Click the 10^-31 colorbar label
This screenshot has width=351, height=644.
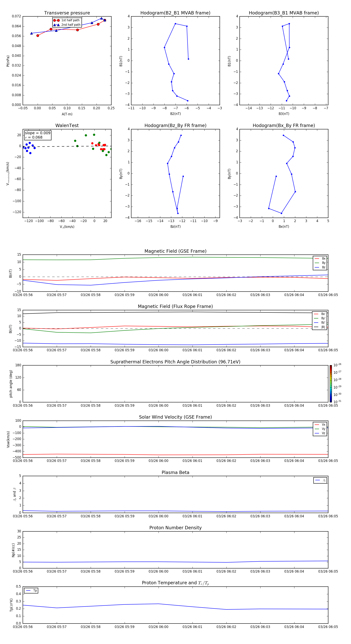pyautogui.click(x=337, y=402)
